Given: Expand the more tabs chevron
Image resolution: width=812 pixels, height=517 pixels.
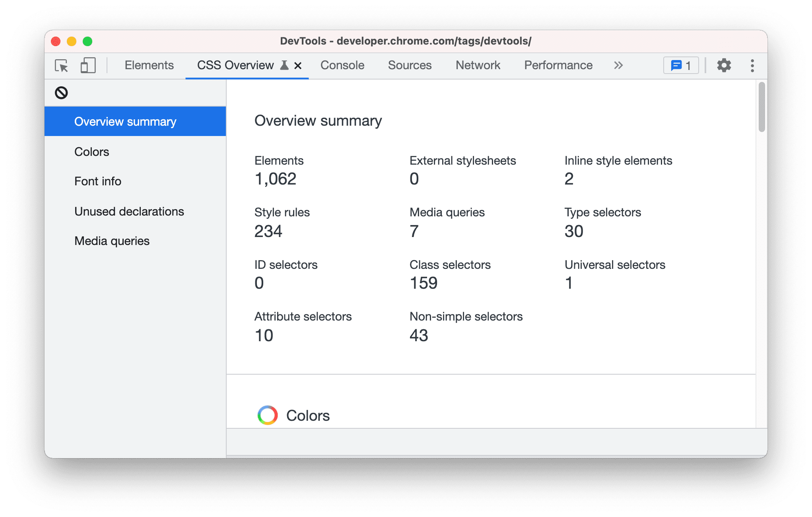Looking at the screenshot, I should click(617, 65).
